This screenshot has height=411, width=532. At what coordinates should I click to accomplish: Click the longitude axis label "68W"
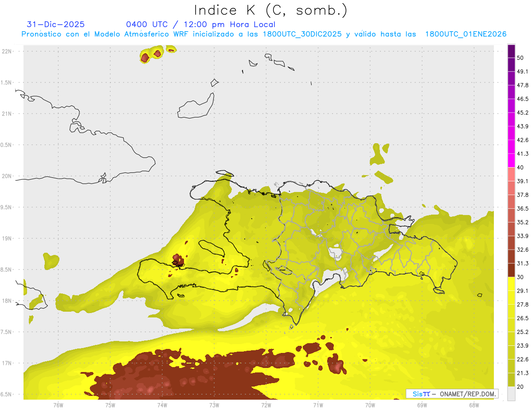pos(473,405)
